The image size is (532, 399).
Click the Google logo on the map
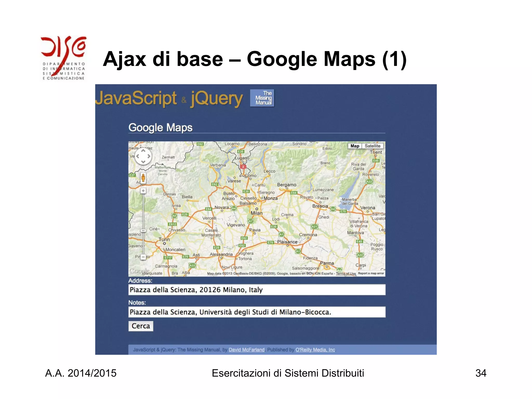(x=139, y=271)
